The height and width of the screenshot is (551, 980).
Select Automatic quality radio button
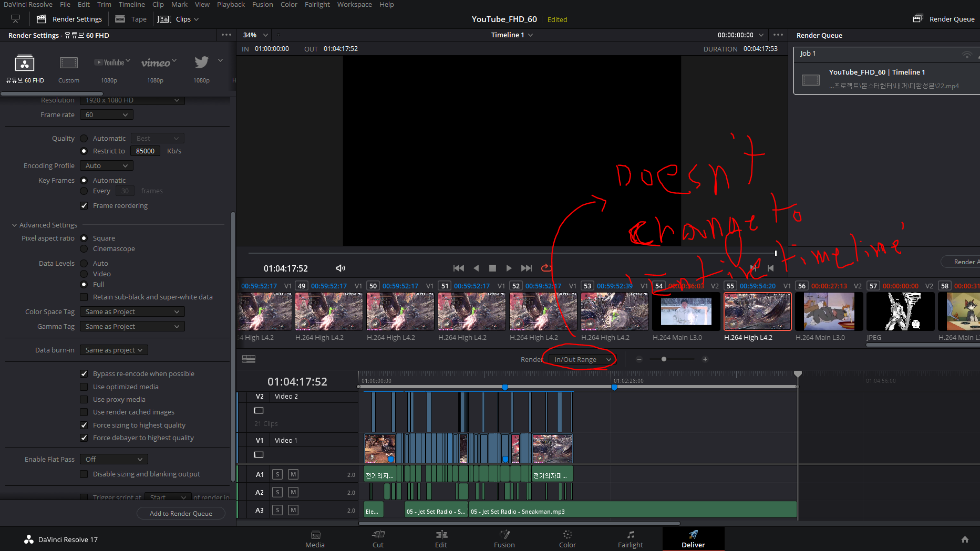[x=84, y=138]
